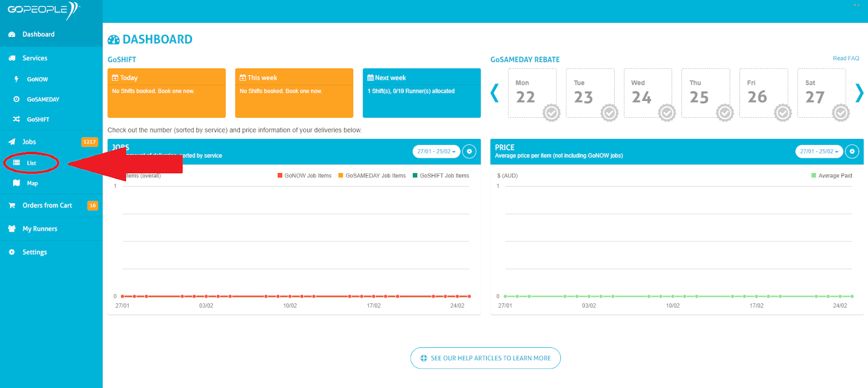Select Fri 26 rebate day
The height and width of the screenshot is (388, 868).
click(x=764, y=93)
